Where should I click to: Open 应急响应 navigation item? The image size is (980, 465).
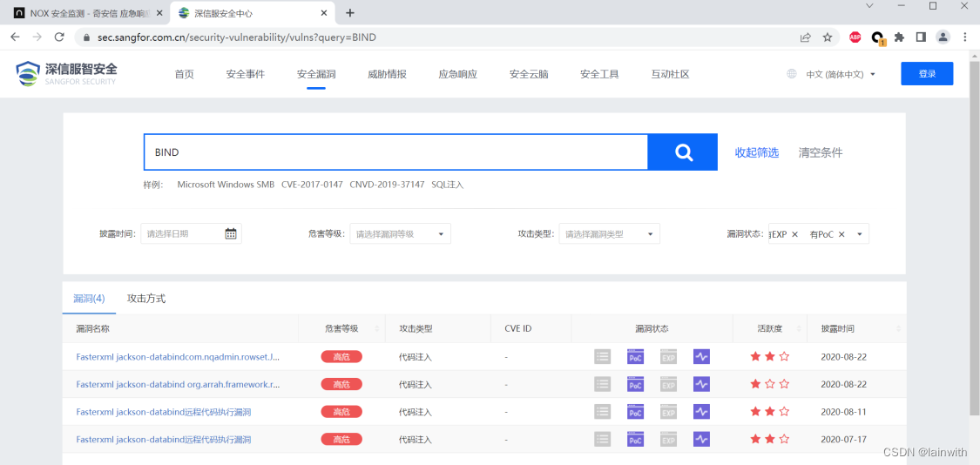click(458, 74)
